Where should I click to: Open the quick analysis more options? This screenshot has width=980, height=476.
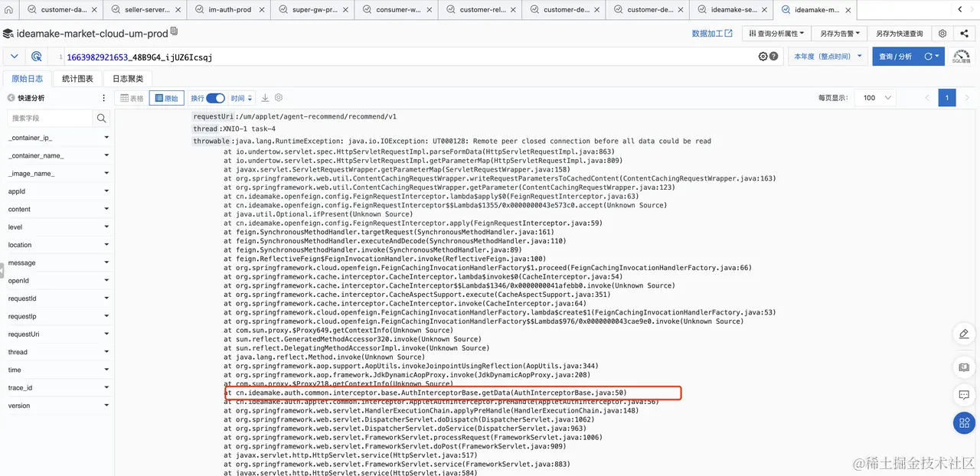(104, 98)
